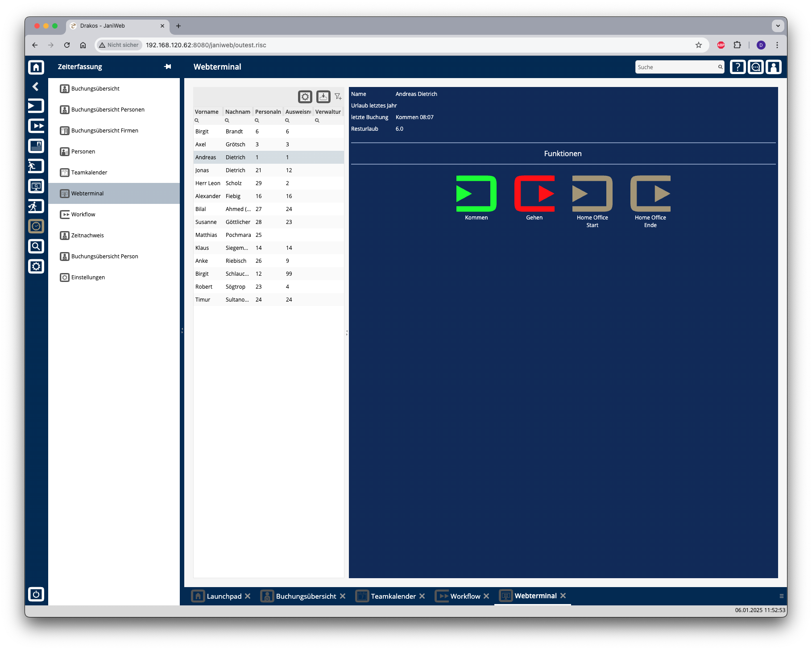Open the help question mark icon
The image size is (812, 650).
[x=738, y=67]
